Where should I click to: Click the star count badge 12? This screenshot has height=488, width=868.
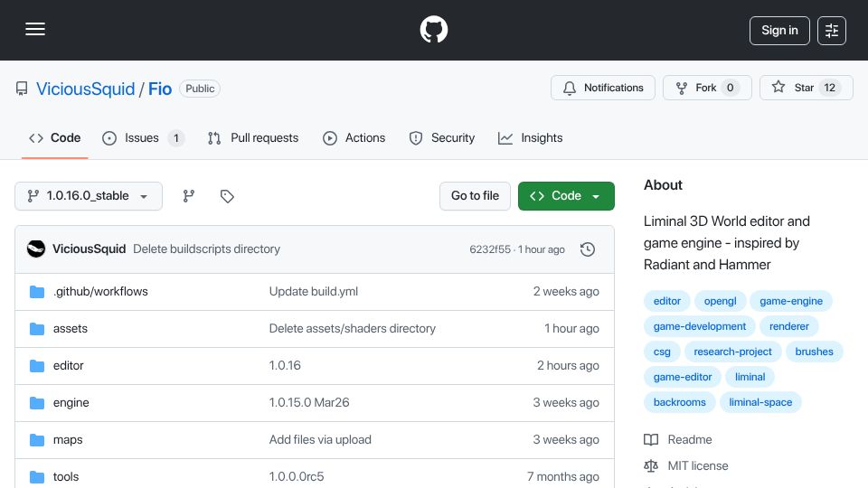point(829,88)
